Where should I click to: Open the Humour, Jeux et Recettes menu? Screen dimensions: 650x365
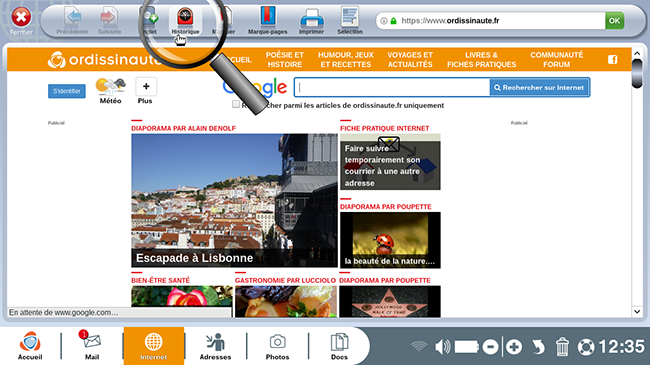click(346, 60)
